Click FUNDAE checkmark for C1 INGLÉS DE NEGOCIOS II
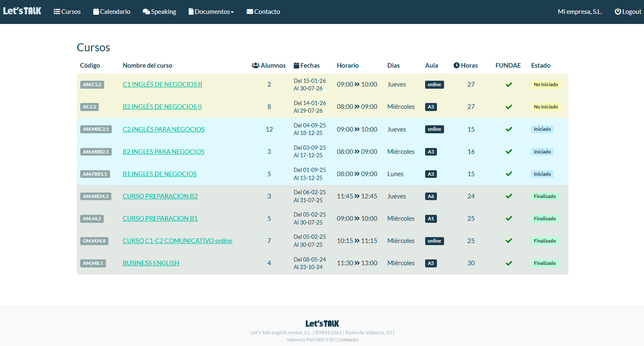This screenshot has height=346, width=644. coord(509,85)
